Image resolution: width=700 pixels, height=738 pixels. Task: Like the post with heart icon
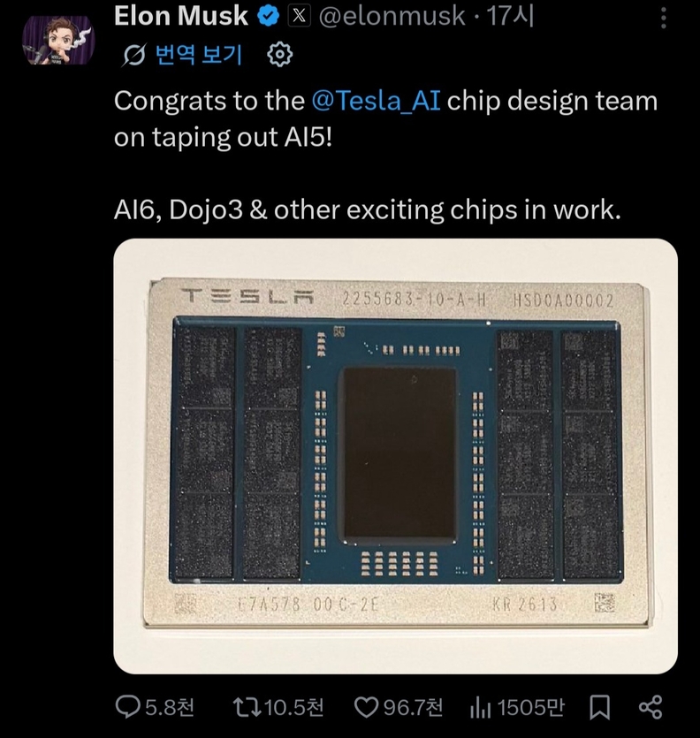point(366,707)
